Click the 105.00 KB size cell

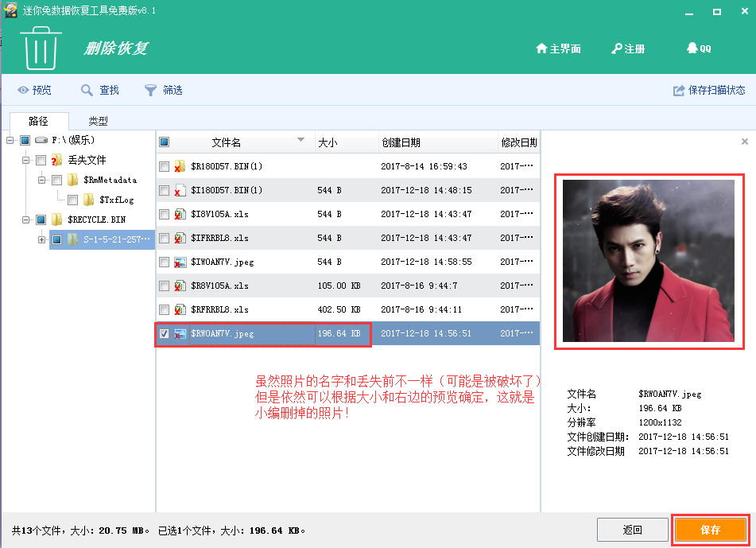pos(339,286)
